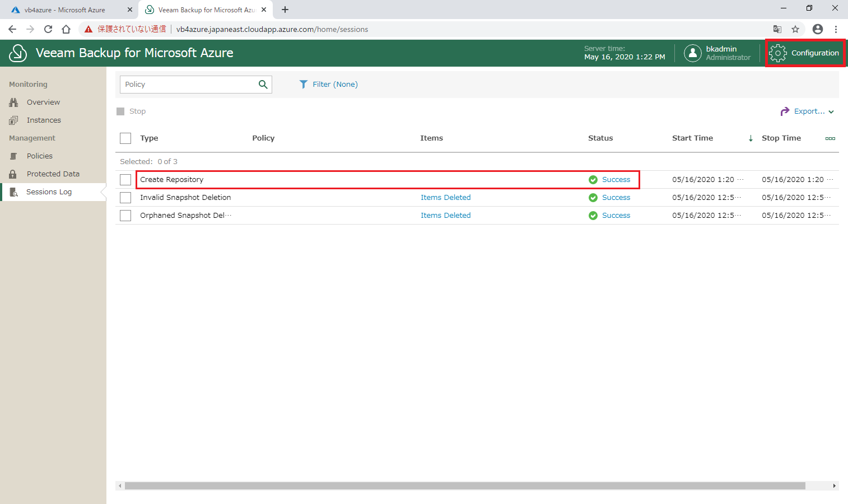
Task: Click Create Repository row text
Action: (171, 180)
